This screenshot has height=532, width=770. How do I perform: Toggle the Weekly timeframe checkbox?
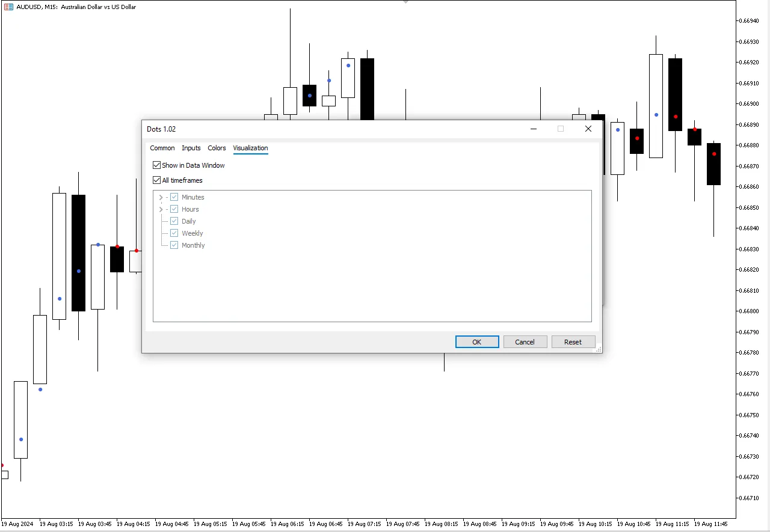tap(174, 233)
